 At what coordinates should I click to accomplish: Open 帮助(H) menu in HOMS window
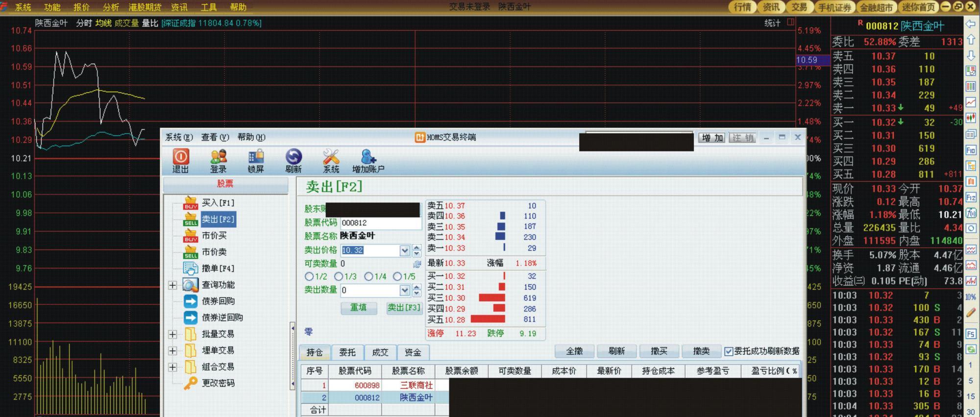pos(251,137)
